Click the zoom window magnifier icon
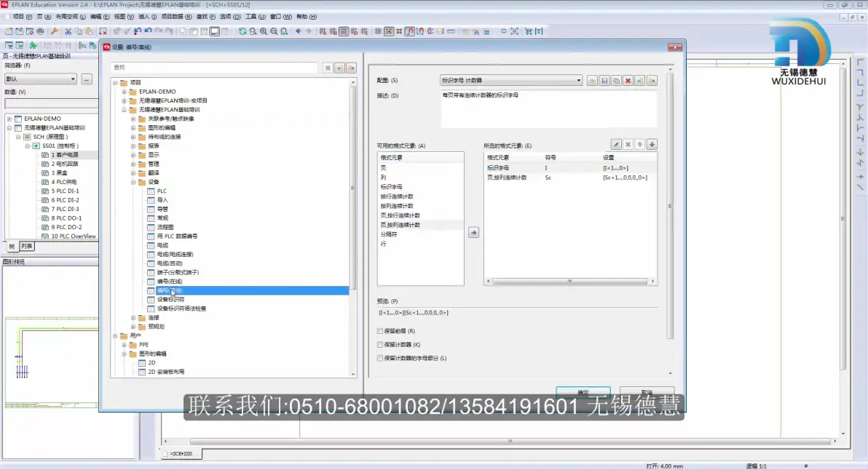868x470 pixels. click(253, 31)
